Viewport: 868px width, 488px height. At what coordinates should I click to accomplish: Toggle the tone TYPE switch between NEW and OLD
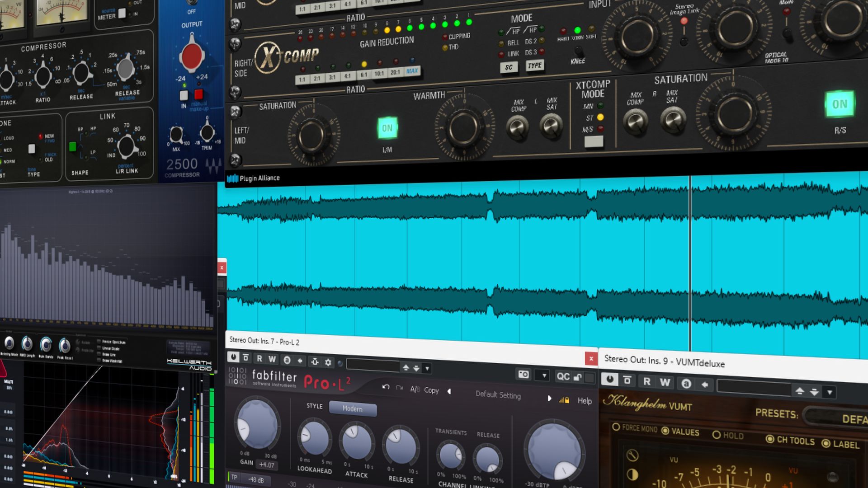[32, 149]
